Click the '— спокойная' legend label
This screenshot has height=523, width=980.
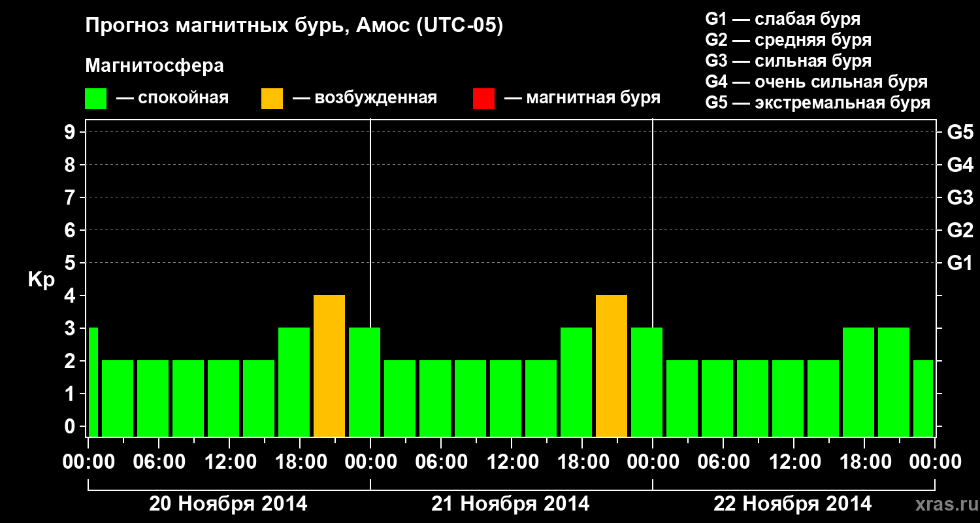(172, 98)
